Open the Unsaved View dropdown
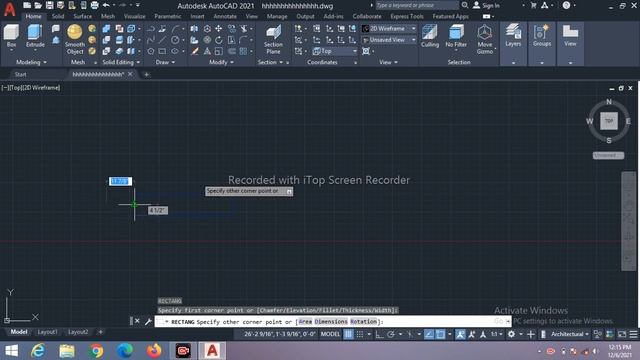Image resolution: width=640 pixels, height=360 pixels. point(389,40)
